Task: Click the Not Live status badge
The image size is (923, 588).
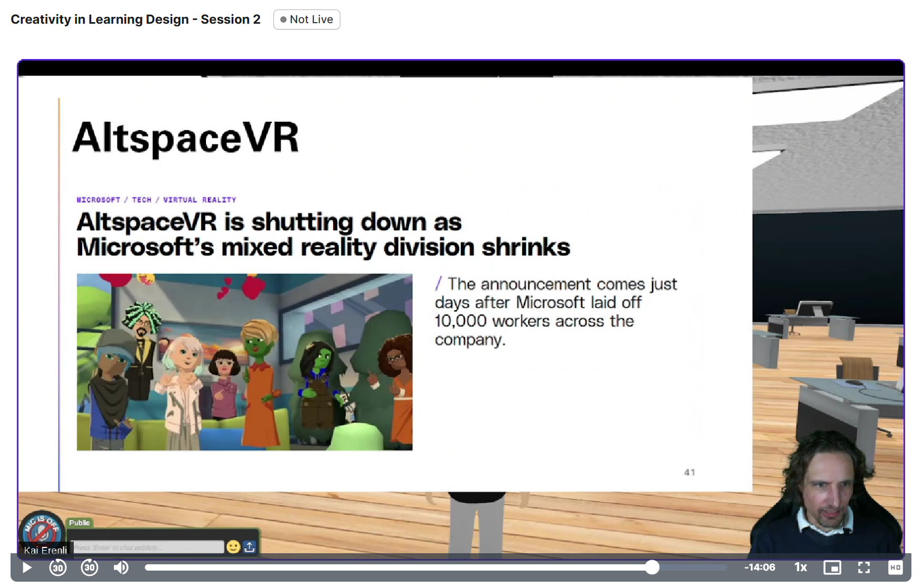Action: pyautogui.click(x=307, y=19)
